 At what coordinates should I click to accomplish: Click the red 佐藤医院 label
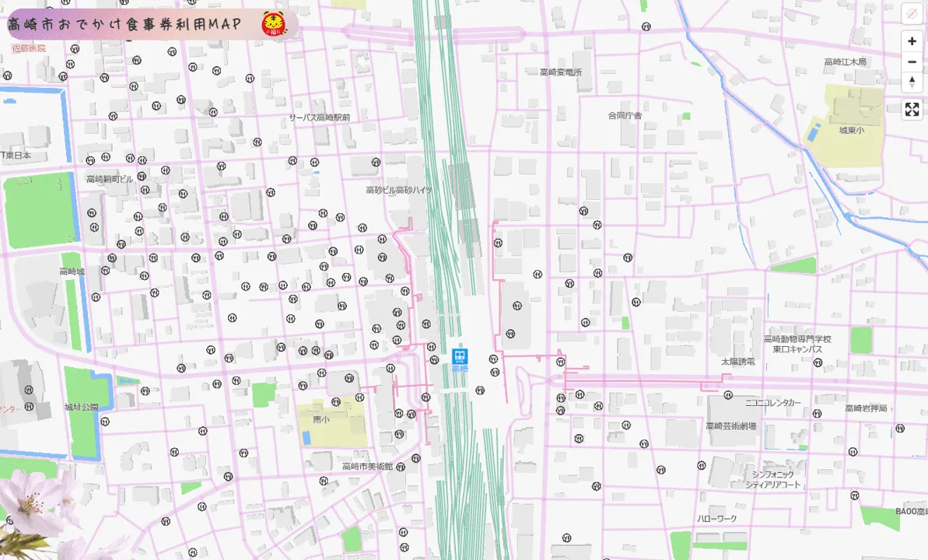[29, 48]
